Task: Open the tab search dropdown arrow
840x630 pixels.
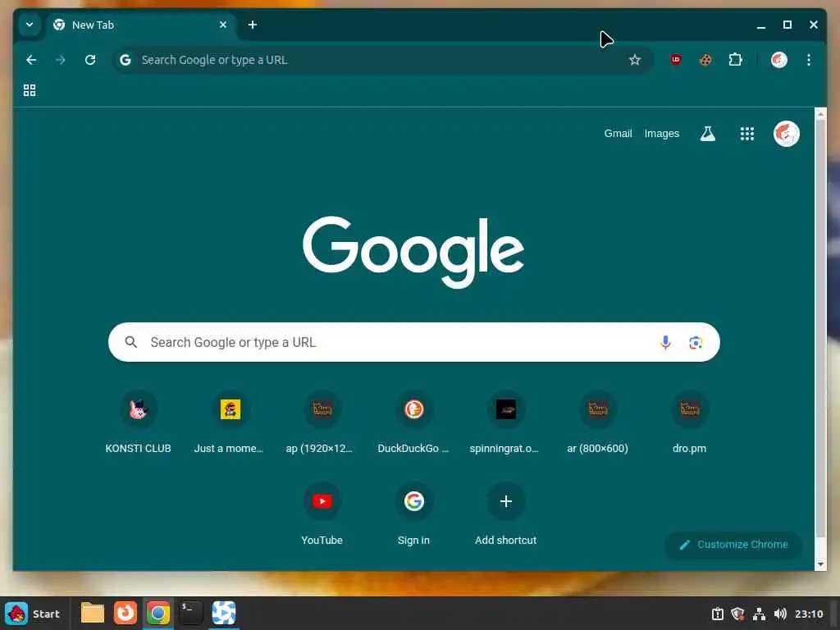Action: pos(30,25)
